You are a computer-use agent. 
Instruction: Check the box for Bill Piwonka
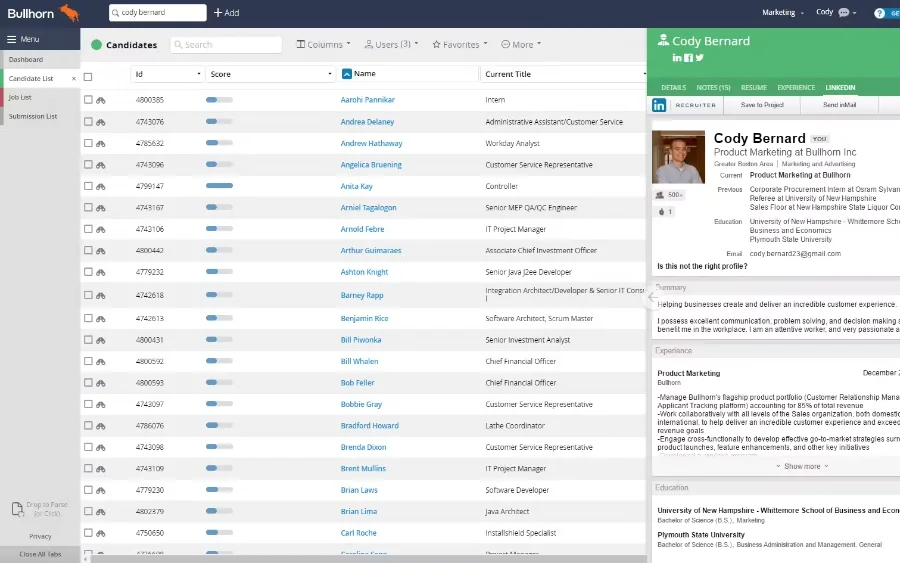(88, 340)
